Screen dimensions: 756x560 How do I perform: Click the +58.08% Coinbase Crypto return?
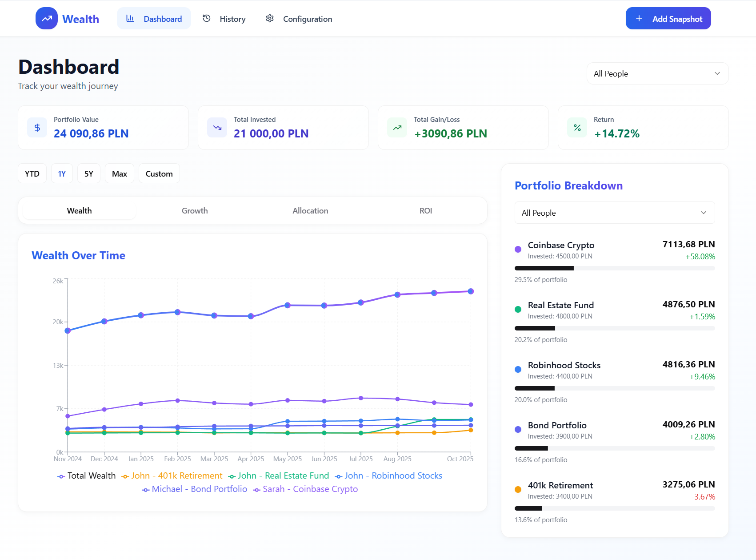coord(700,257)
